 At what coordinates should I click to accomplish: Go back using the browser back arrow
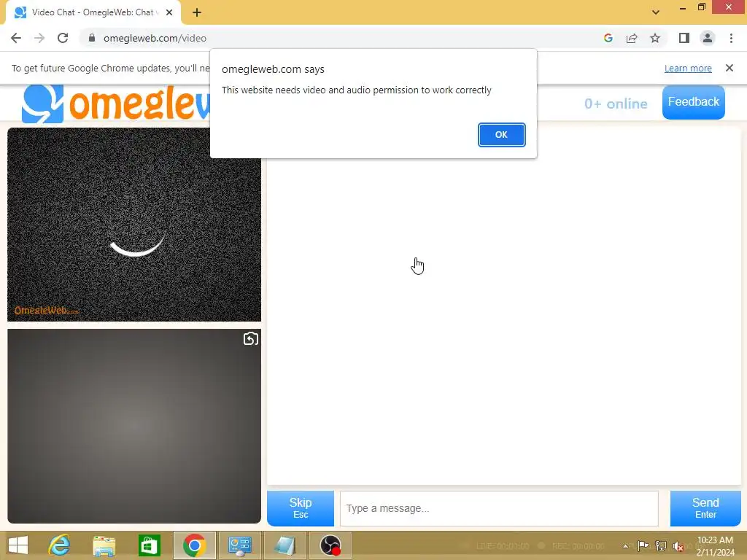pos(16,38)
